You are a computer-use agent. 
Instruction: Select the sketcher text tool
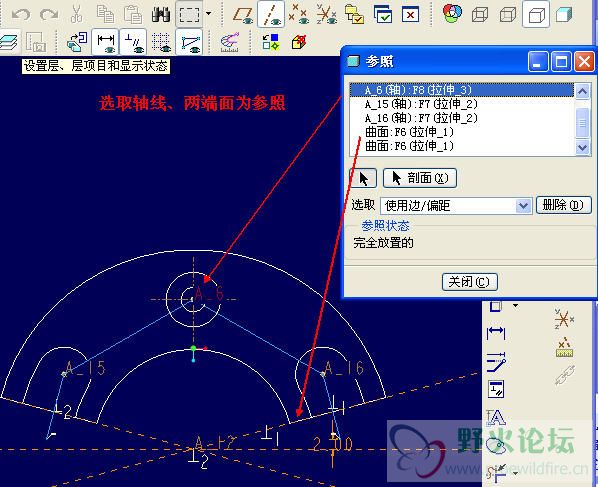496,417
